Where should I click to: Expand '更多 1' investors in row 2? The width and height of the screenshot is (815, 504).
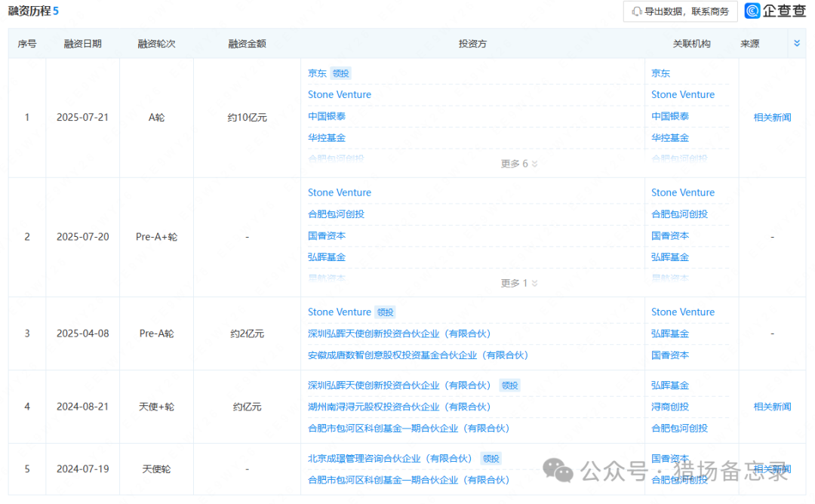(519, 283)
